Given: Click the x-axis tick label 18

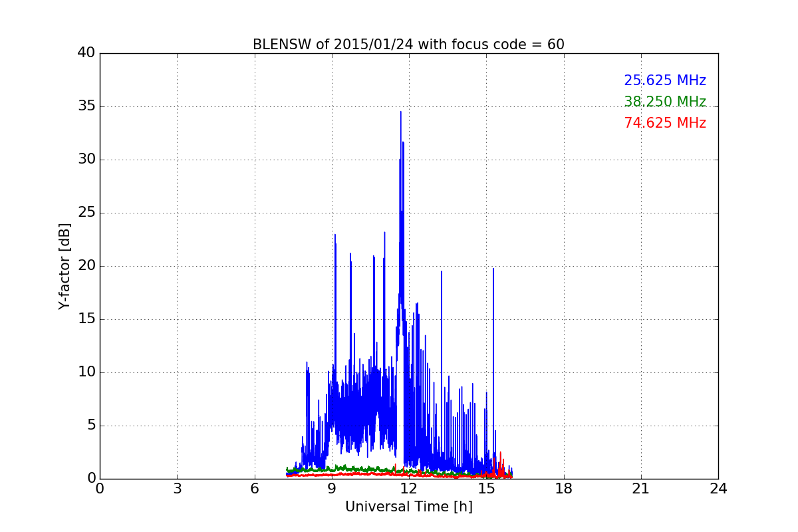Looking at the screenshot, I should 564,488.
